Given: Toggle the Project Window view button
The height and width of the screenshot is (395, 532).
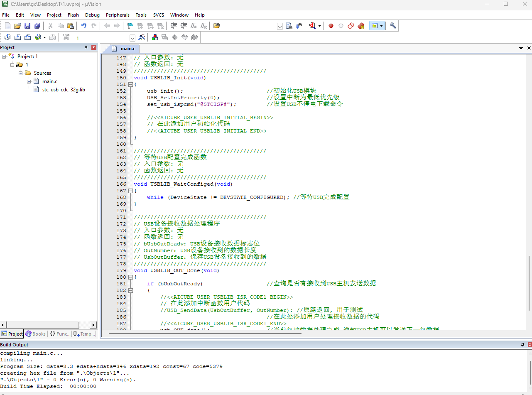Looking at the screenshot, I should (375, 26).
